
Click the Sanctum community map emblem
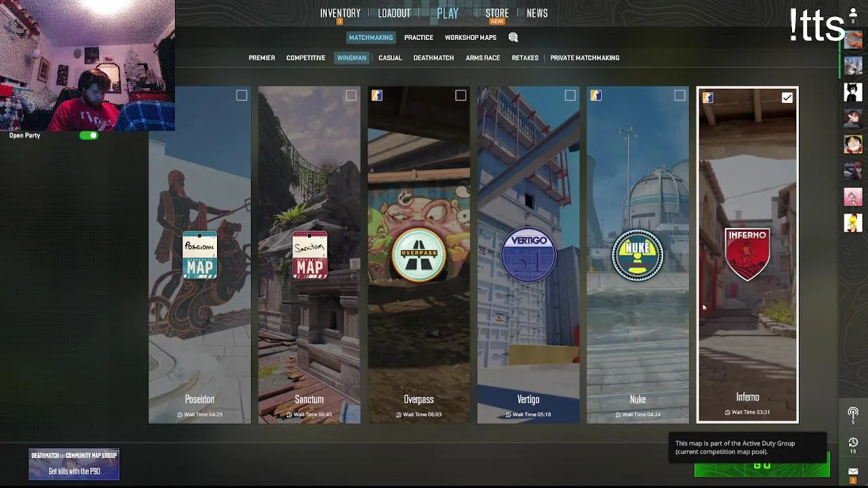(309, 256)
